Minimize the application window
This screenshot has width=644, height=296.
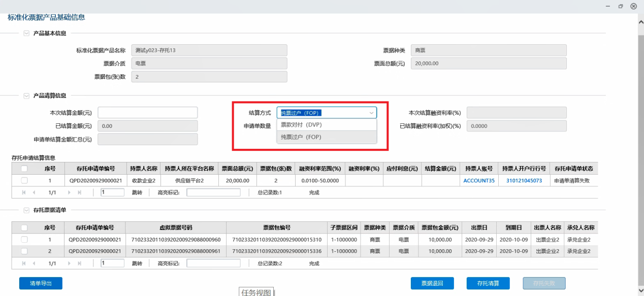(607, 6)
